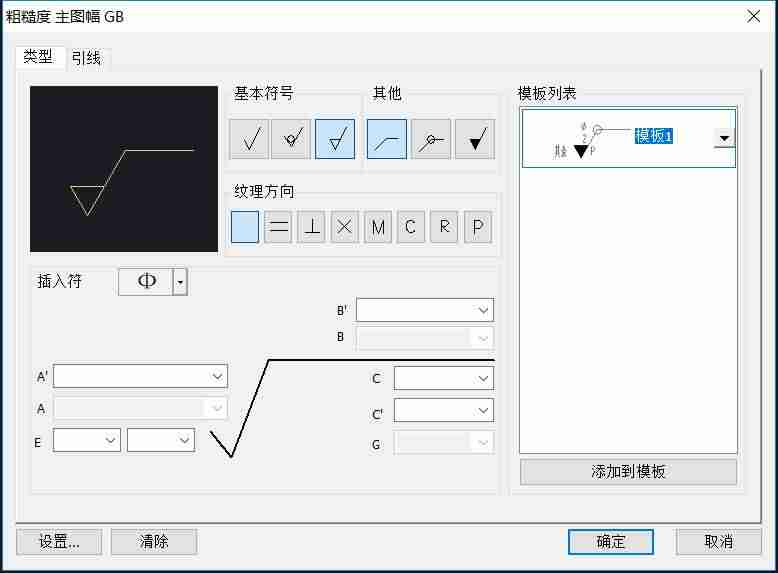Cancel with the 取消 button
This screenshot has height=573, width=778.
pyautogui.click(x=718, y=541)
